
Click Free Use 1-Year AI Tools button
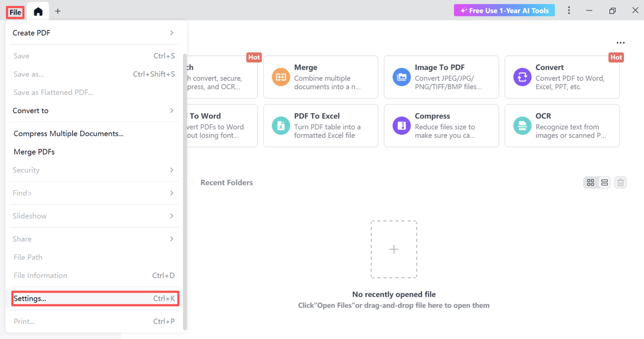pos(504,10)
